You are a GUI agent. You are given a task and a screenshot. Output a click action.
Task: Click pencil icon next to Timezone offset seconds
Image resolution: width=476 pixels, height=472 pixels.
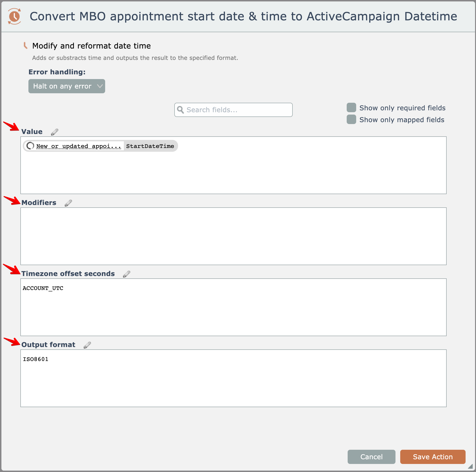pyautogui.click(x=127, y=274)
